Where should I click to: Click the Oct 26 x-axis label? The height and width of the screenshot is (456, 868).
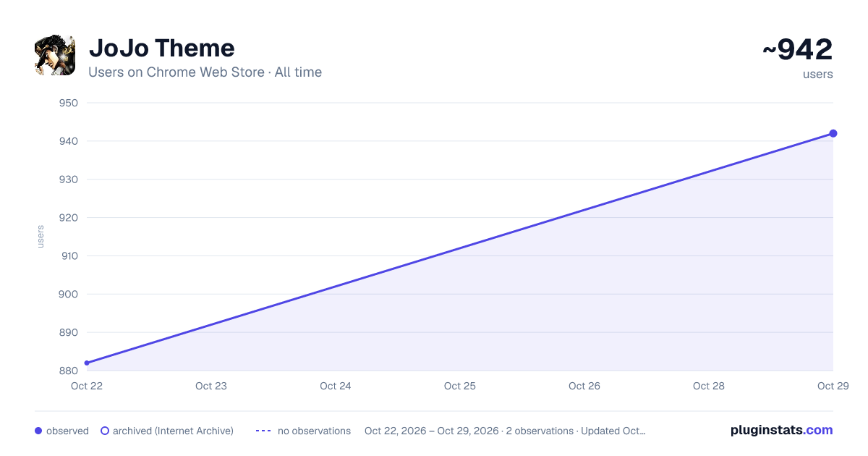[584, 386]
